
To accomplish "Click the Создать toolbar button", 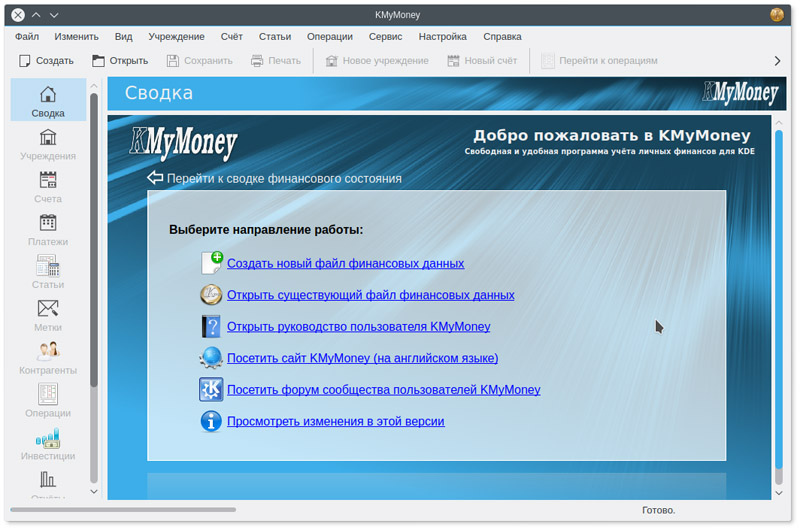I will (x=46, y=61).
